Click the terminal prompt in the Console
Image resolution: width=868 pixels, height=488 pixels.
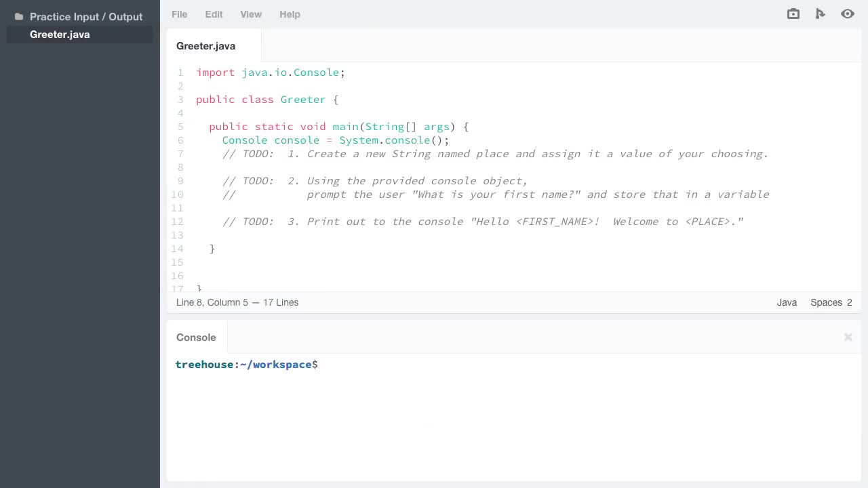point(247,365)
